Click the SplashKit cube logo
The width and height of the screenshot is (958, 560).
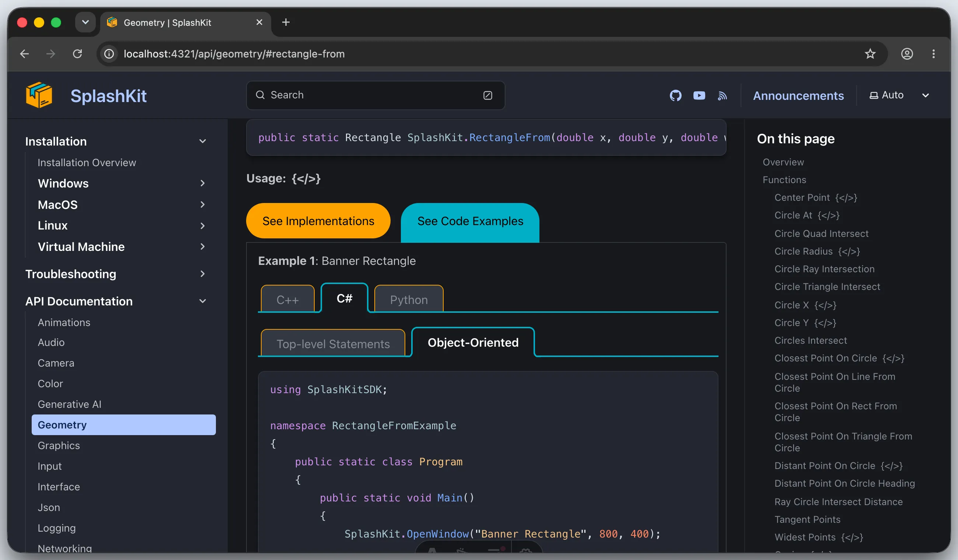coord(39,95)
